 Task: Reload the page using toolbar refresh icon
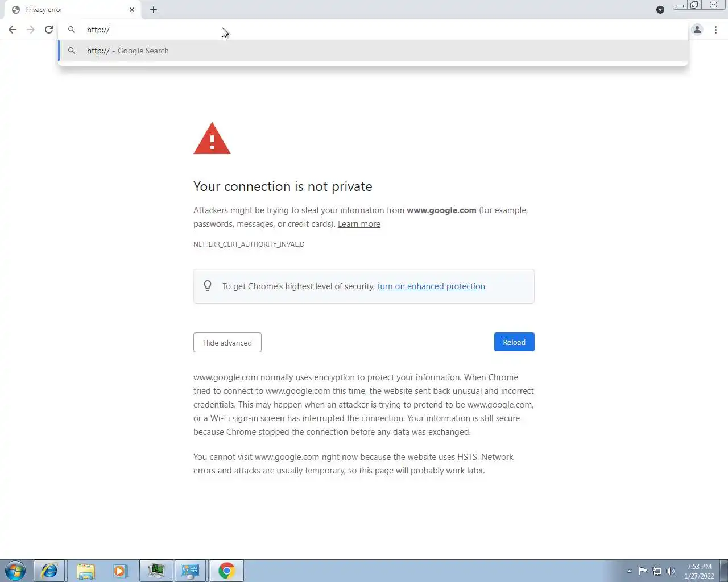click(x=49, y=30)
